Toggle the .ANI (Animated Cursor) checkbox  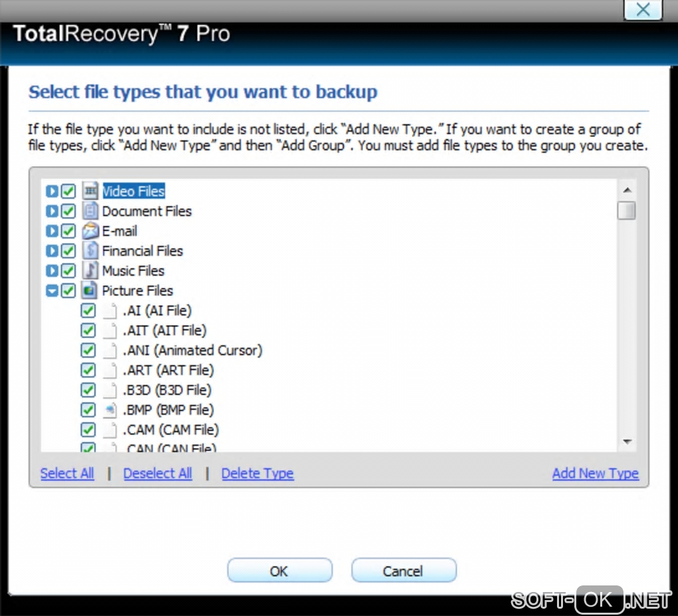tap(88, 350)
